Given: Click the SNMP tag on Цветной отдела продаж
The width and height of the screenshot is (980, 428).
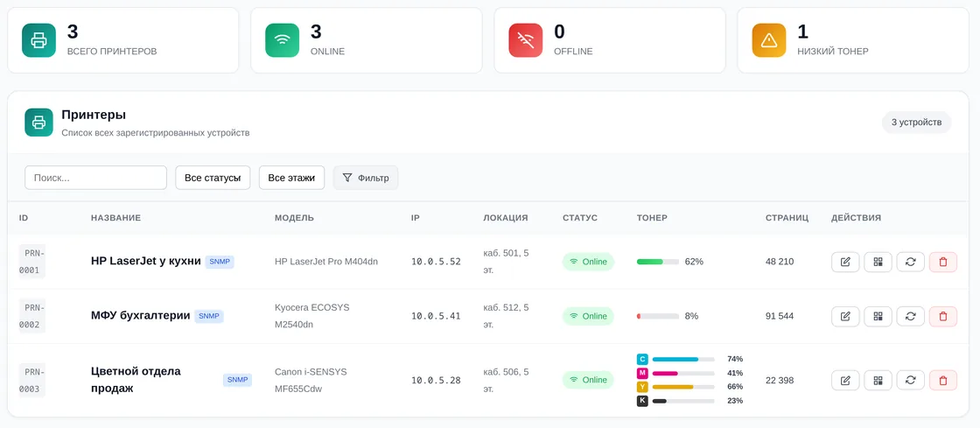Looking at the screenshot, I should pyautogui.click(x=237, y=380).
